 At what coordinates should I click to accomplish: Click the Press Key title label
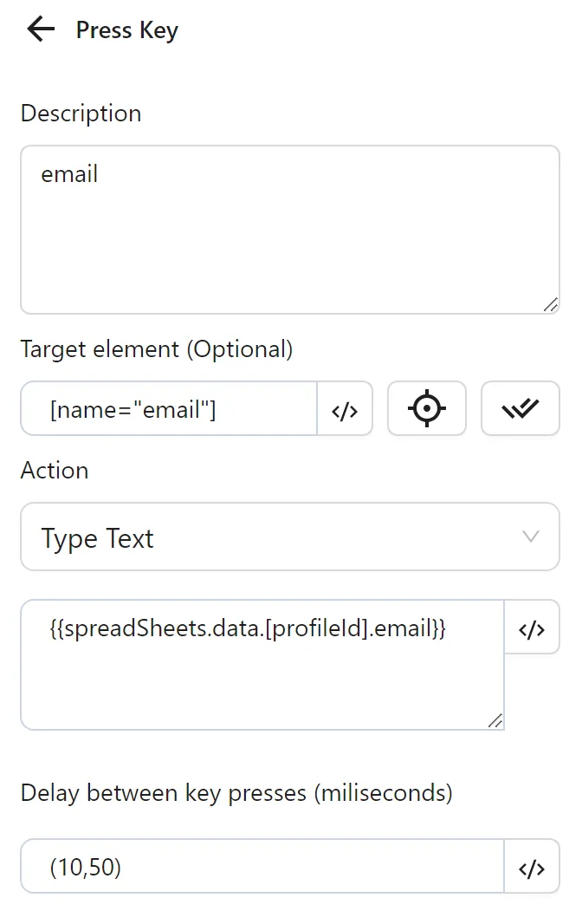pos(126,29)
